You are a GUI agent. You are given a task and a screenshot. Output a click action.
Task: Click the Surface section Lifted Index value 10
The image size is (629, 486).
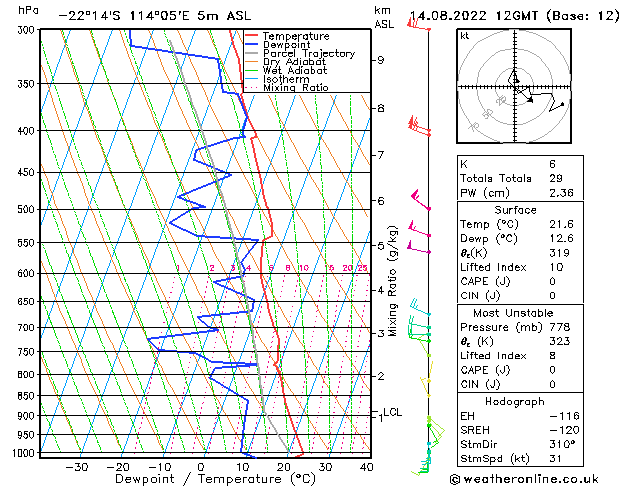(556, 267)
